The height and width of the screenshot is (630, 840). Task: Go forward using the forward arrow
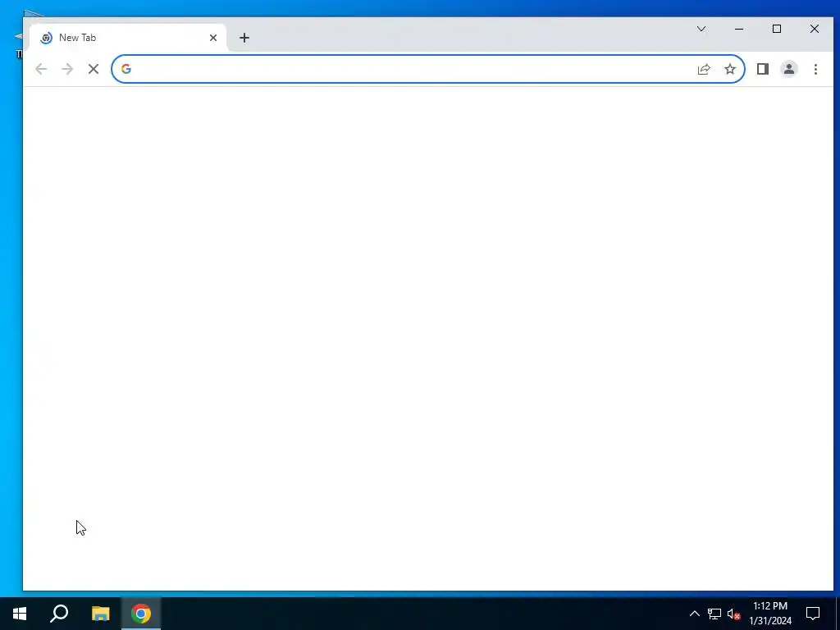(67, 69)
